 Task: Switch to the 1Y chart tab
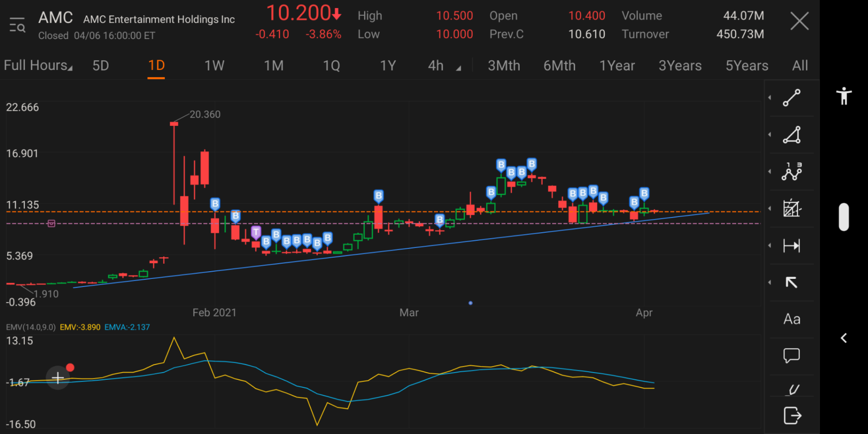388,66
